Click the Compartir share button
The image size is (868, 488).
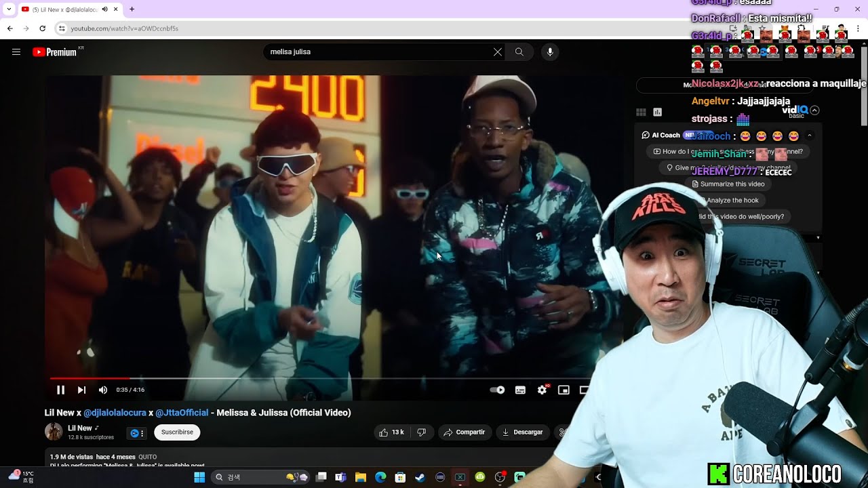point(465,432)
